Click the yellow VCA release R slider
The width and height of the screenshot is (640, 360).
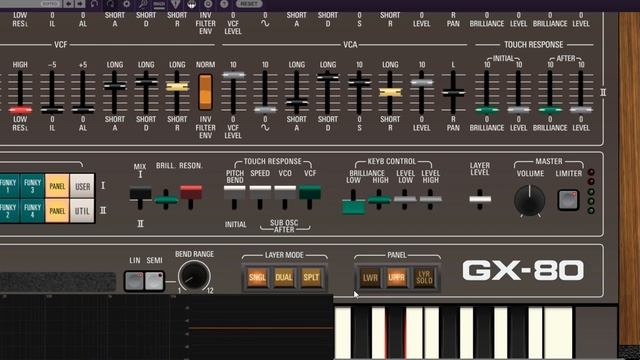point(390,92)
